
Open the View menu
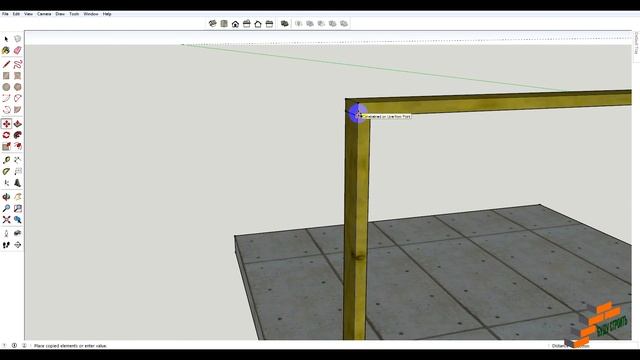(x=28, y=14)
